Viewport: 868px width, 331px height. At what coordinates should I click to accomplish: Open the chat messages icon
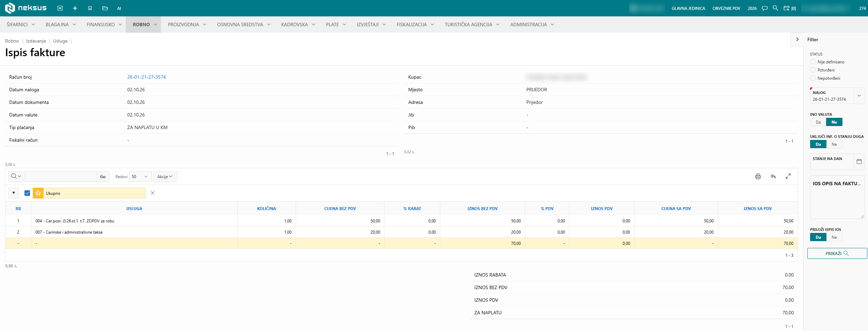(x=764, y=8)
